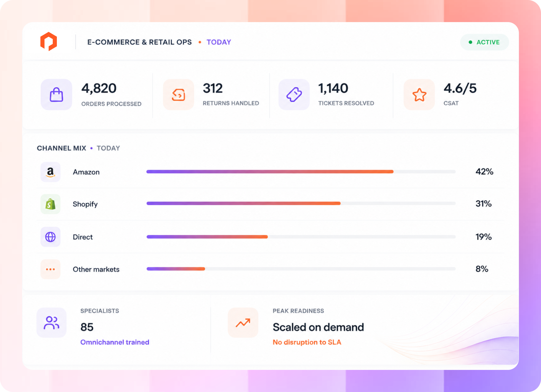Click the TICKETS RESOLVED label
The height and width of the screenshot is (392, 541).
[x=346, y=103]
